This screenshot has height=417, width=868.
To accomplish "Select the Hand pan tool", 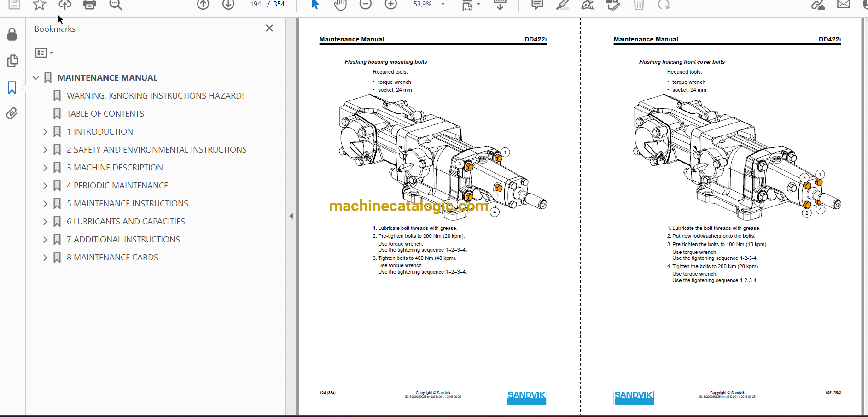I will click(x=340, y=5).
